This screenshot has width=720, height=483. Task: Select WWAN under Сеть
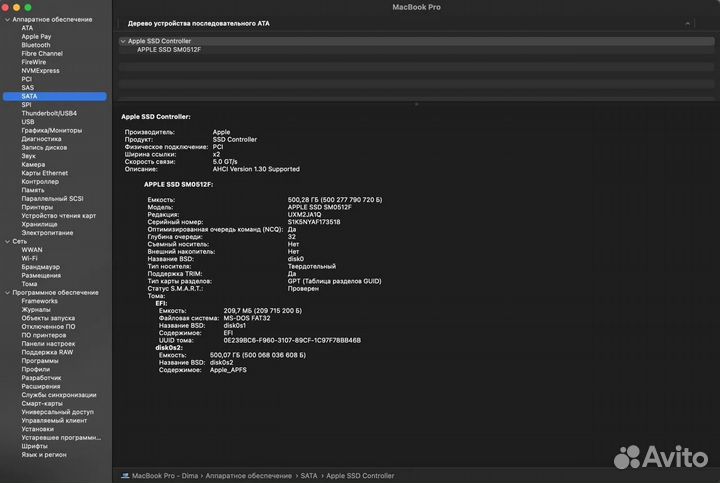click(32, 250)
